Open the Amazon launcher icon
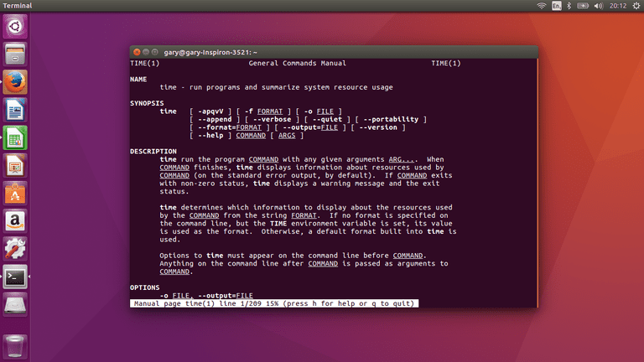Viewport: 644px width, 362px height. (15, 221)
